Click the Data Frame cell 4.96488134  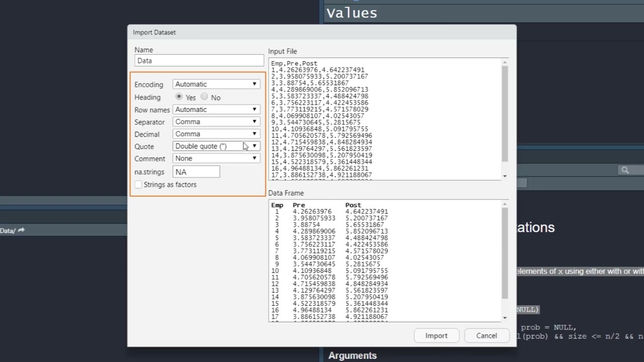[312, 310]
